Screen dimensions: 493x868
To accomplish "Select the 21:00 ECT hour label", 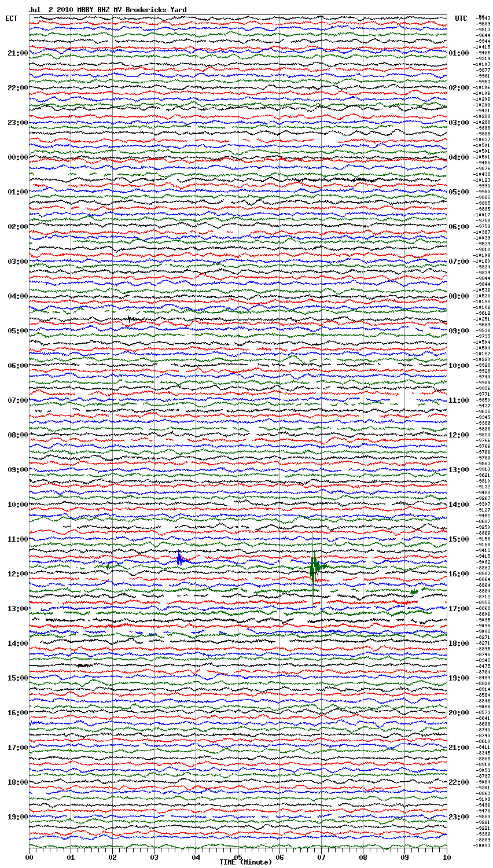I will 18,53.
